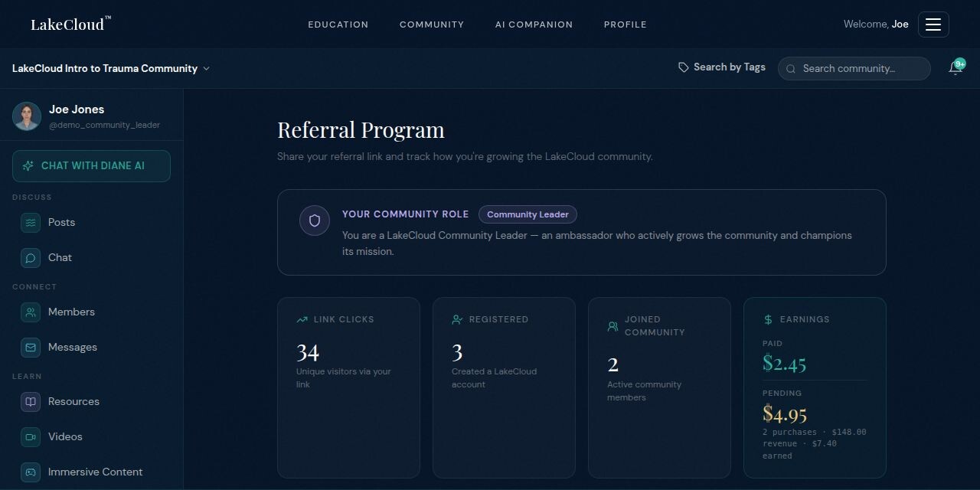Open the Messages page

coord(91,348)
